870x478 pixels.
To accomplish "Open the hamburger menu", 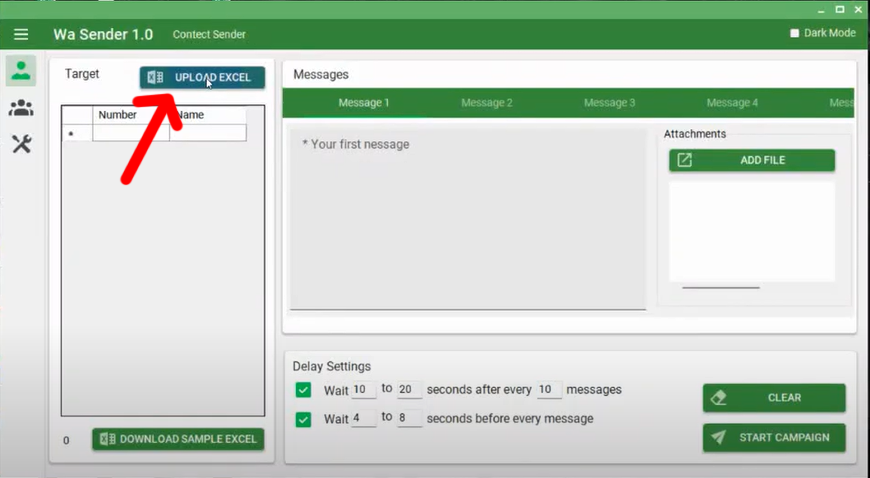I will tap(21, 34).
